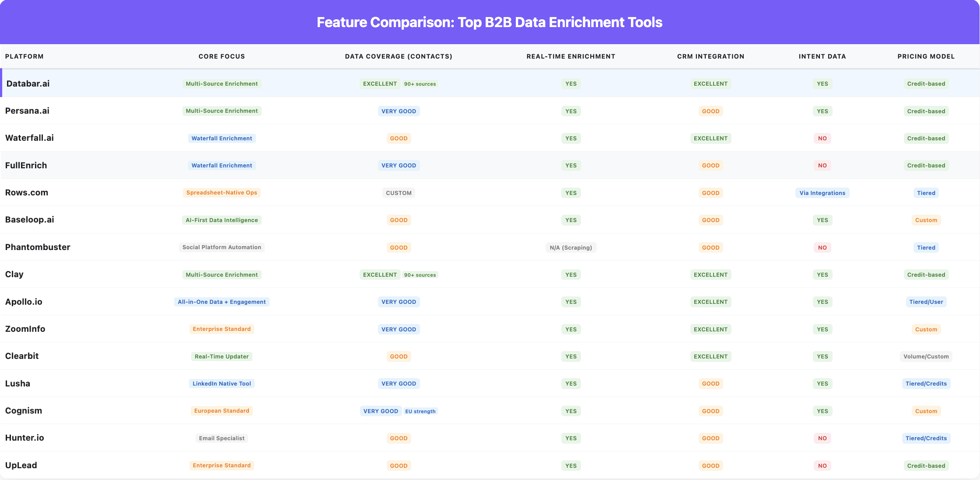
Task: Click Rows.com's Tiered pricing badge
Action: [x=926, y=193]
